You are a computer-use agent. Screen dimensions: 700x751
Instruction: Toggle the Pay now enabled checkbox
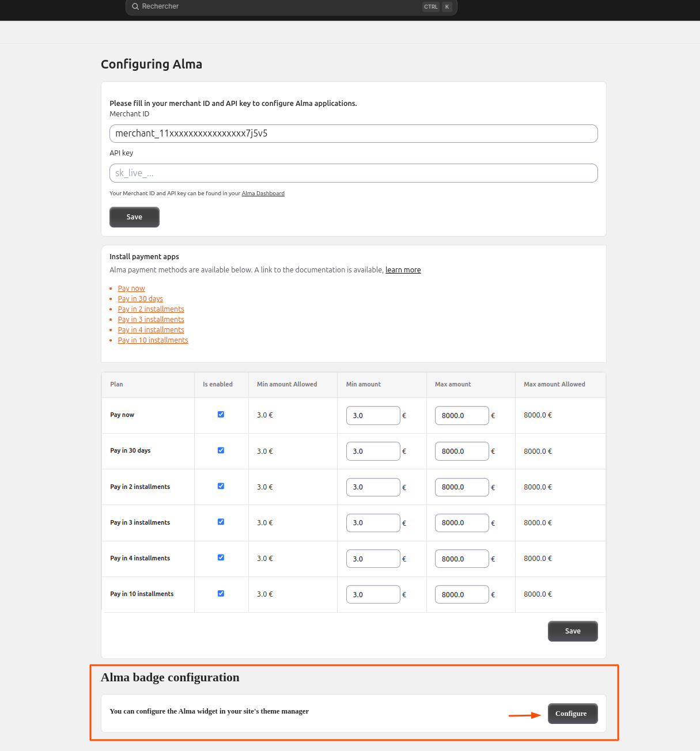click(x=221, y=415)
